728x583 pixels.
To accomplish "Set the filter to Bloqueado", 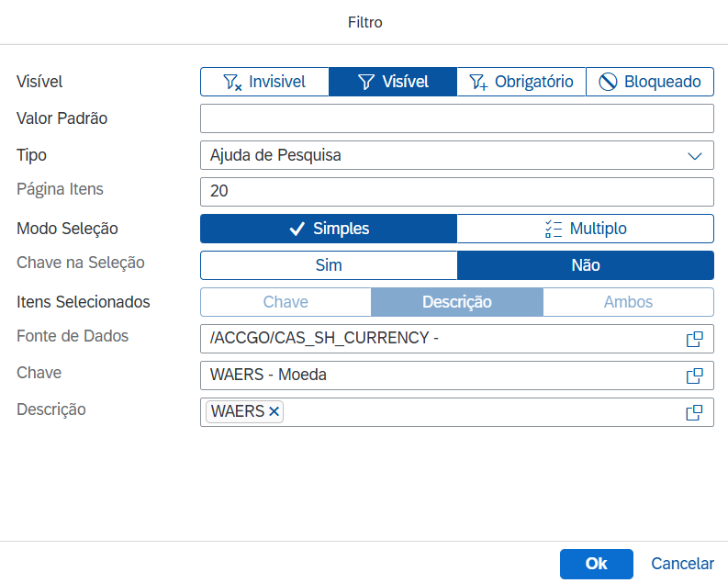I will coord(649,82).
